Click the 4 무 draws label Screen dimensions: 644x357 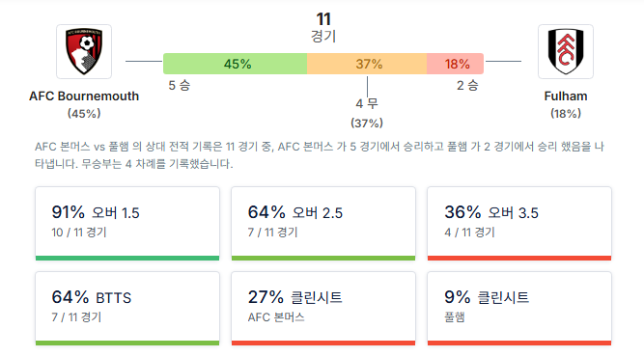tap(367, 103)
